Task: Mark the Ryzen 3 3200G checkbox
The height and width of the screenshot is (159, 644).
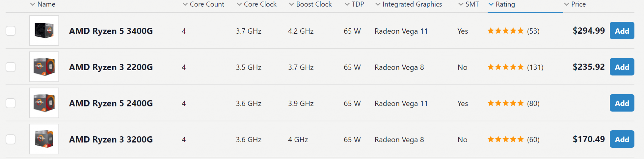Action: pos(11,139)
